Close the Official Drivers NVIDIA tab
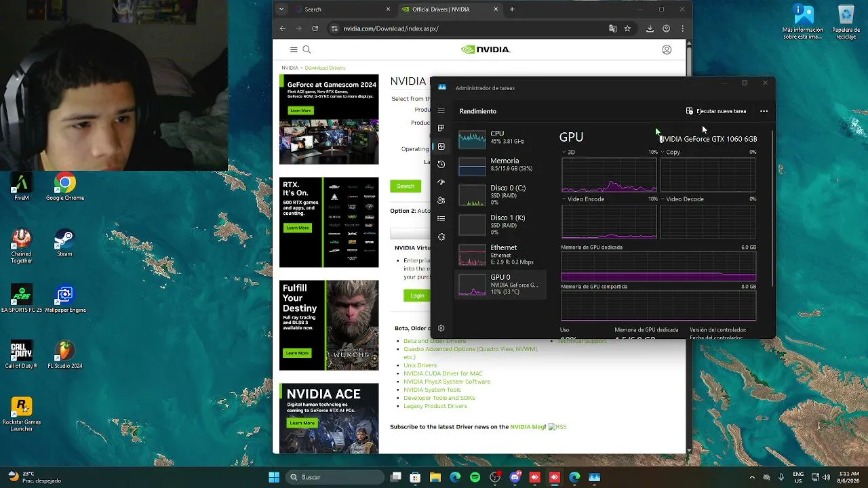The height and width of the screenshot is (488, 868). tap(496, 9)
